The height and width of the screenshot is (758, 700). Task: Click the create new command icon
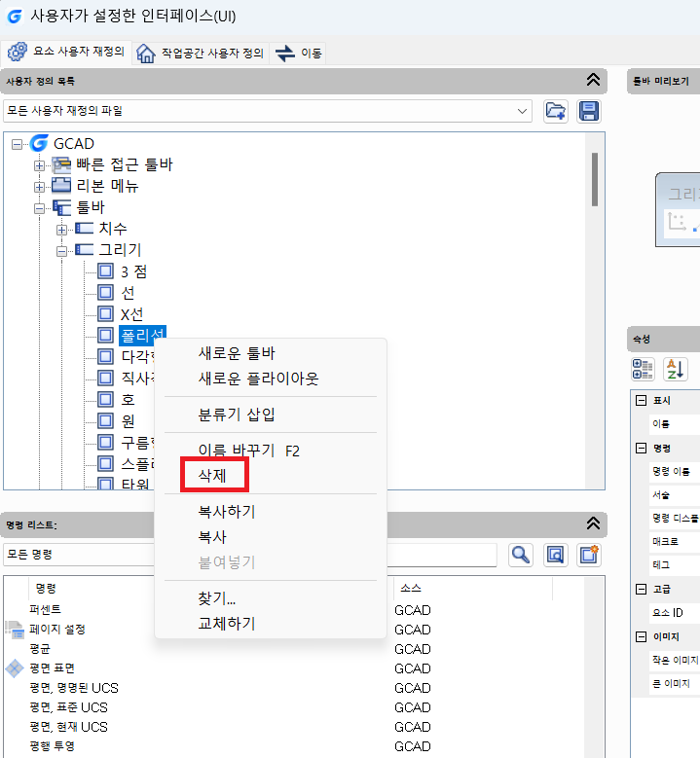coord(588,555)
